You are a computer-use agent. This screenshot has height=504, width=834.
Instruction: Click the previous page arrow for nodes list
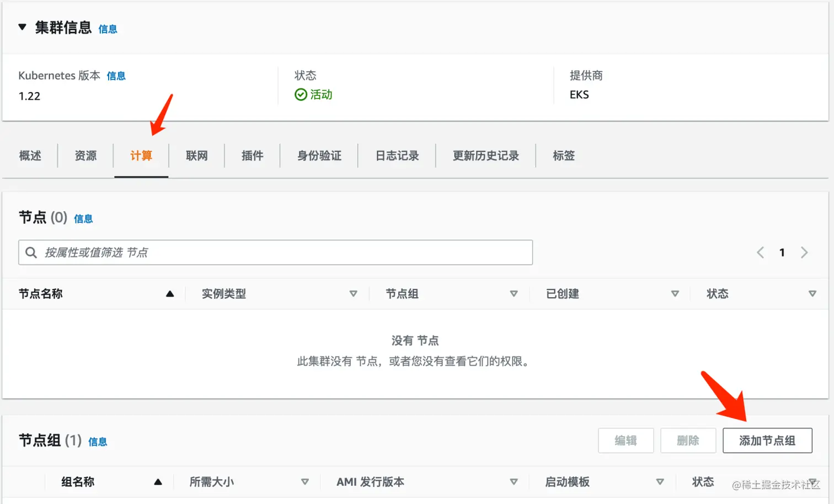coord(760,253)
